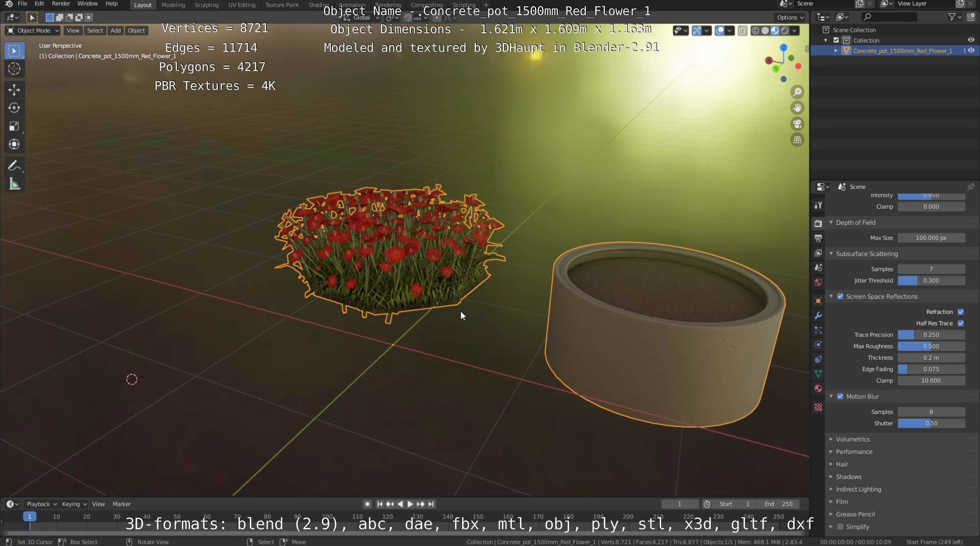Activate the Select Box tool
The image size is (980, 546).
coord(14,51)
